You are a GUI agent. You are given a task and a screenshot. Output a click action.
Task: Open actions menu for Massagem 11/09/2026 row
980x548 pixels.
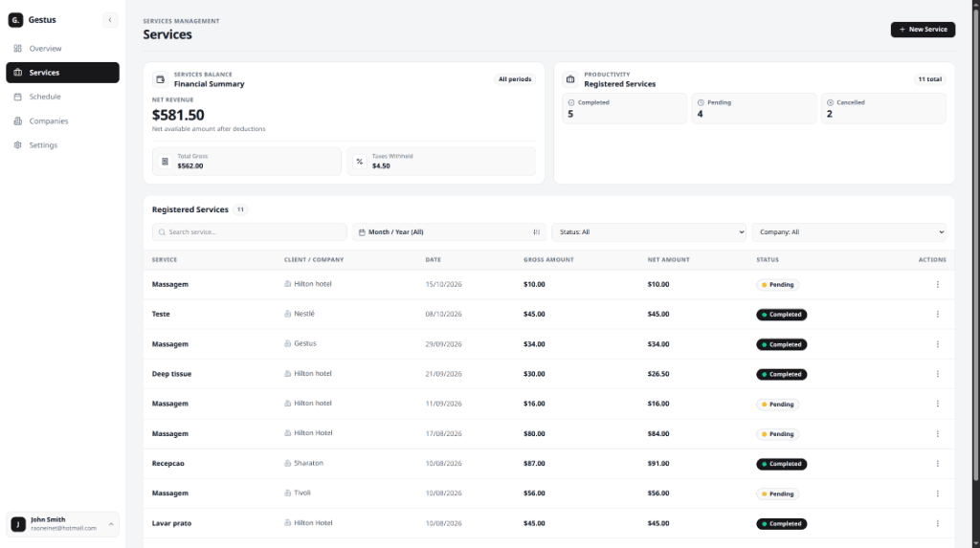938,404
